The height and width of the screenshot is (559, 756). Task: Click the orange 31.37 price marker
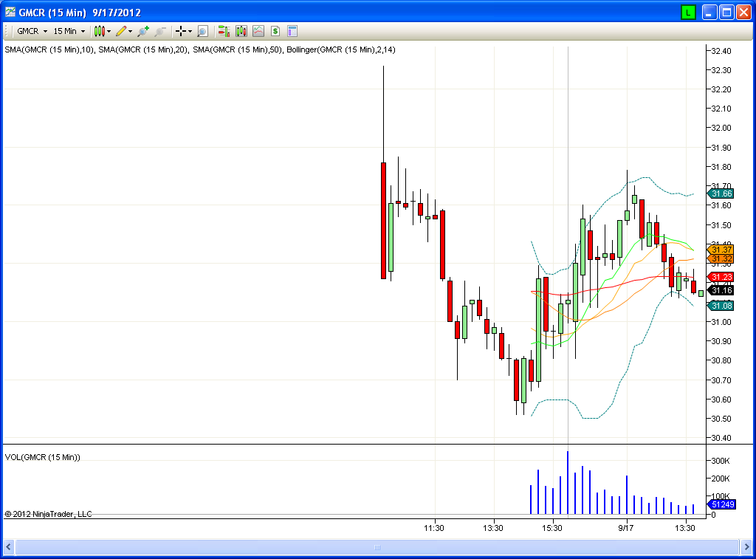click(721, 250)
